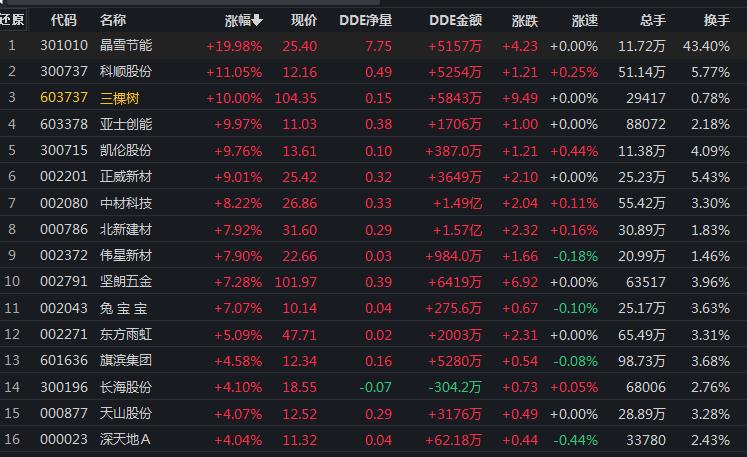This screenshot has height=457, width=747.
Task: Click the 还原 button in the header
Action: (x=13, y=20)
